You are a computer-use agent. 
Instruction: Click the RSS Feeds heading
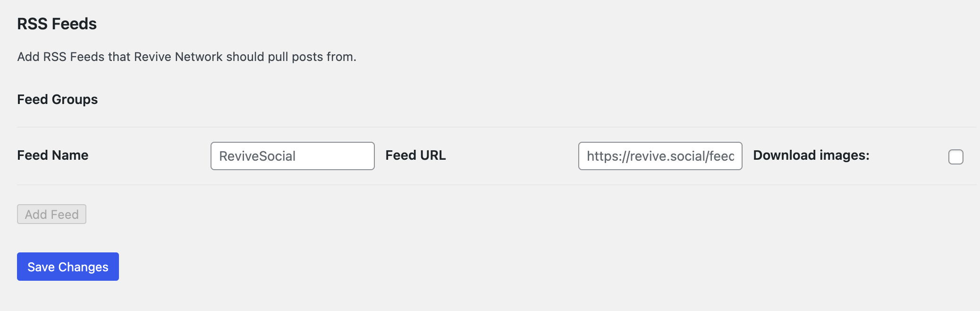57,24
